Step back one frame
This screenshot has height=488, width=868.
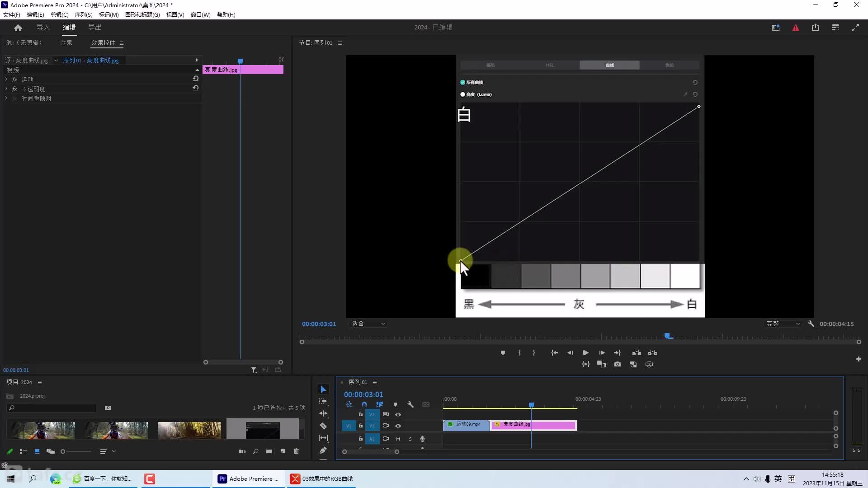pyautogui.click(x=570, y=353)
